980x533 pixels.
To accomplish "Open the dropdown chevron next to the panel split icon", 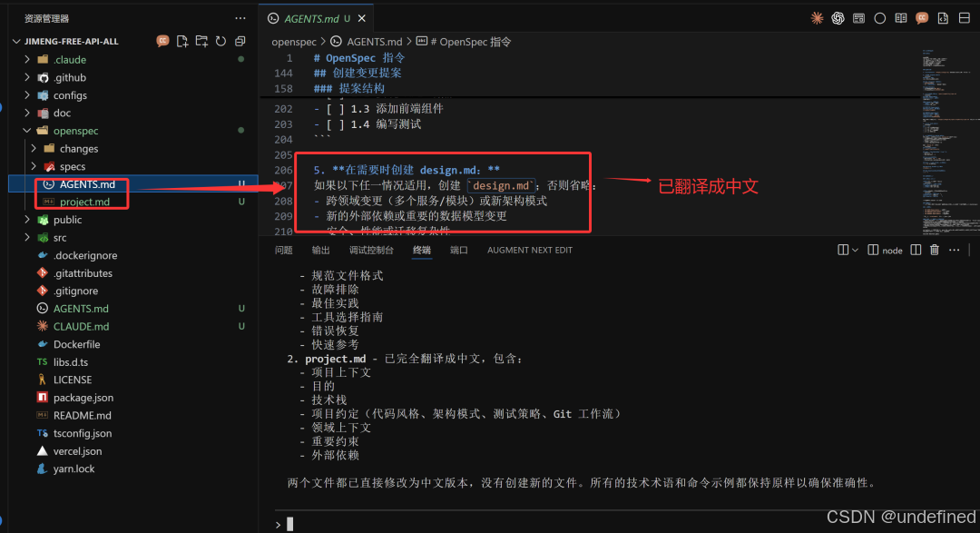I will pyautogui.click(x=855, y=251).
